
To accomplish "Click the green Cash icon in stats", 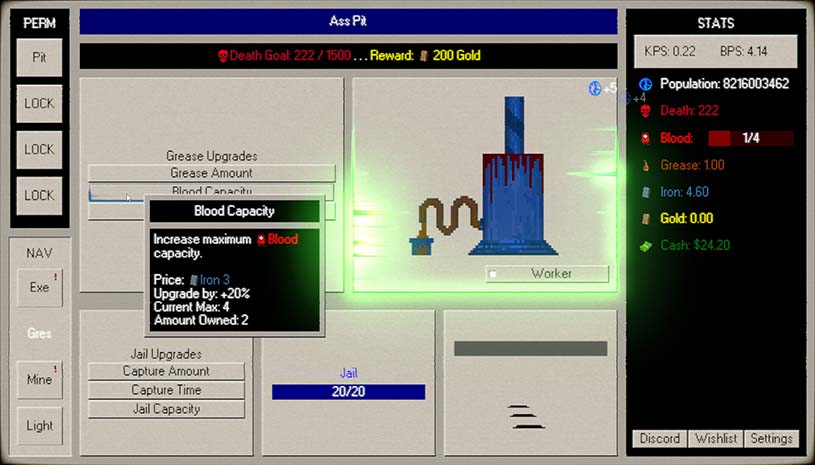I will coord(646,245).
